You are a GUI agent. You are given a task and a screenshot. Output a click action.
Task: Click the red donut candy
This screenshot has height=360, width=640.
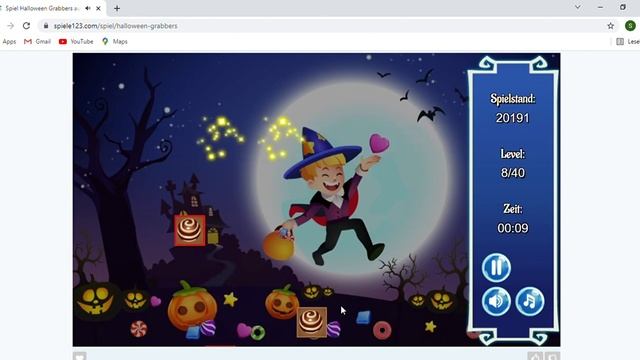pos(382,330)
